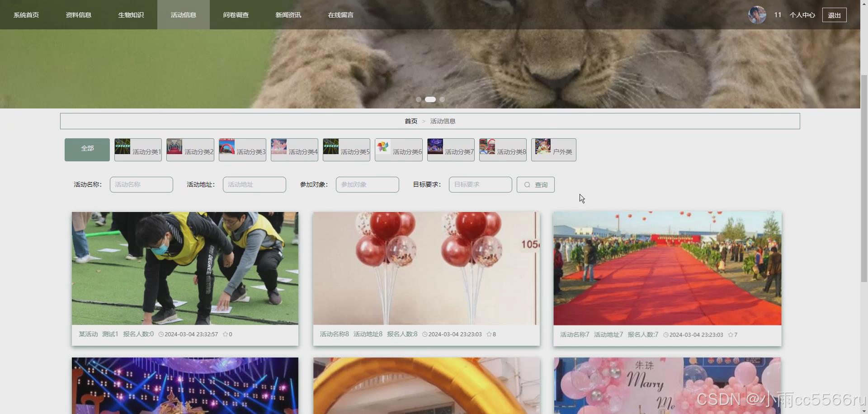The image size is (868, 414).
Task: Filter by 活动分类6 category
Action: coord(399,150)
